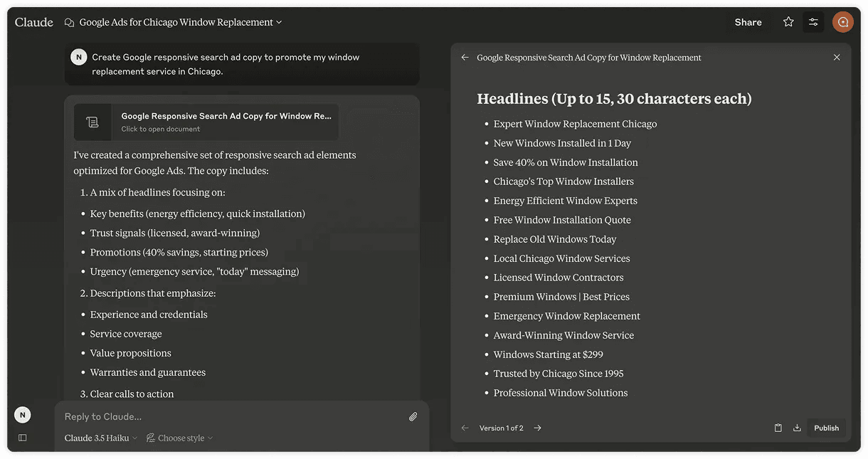Go to next version of the artifact
Screen dimensions: 868x459
538,428
